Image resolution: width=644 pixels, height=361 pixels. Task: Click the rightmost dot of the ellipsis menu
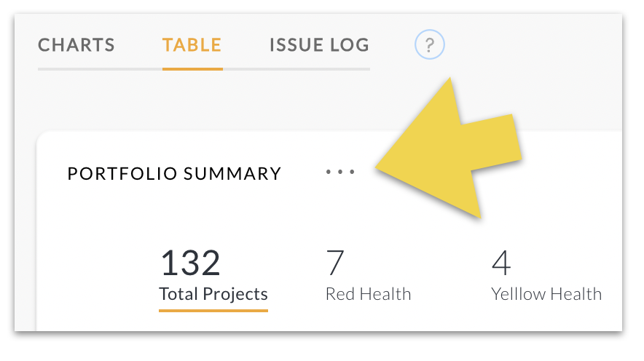[352, 172]
